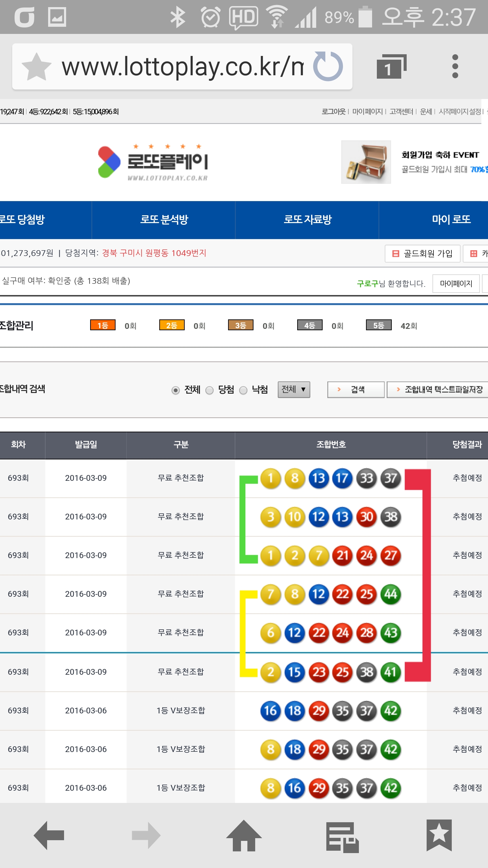Tap the URL address field

click(182, 67)
